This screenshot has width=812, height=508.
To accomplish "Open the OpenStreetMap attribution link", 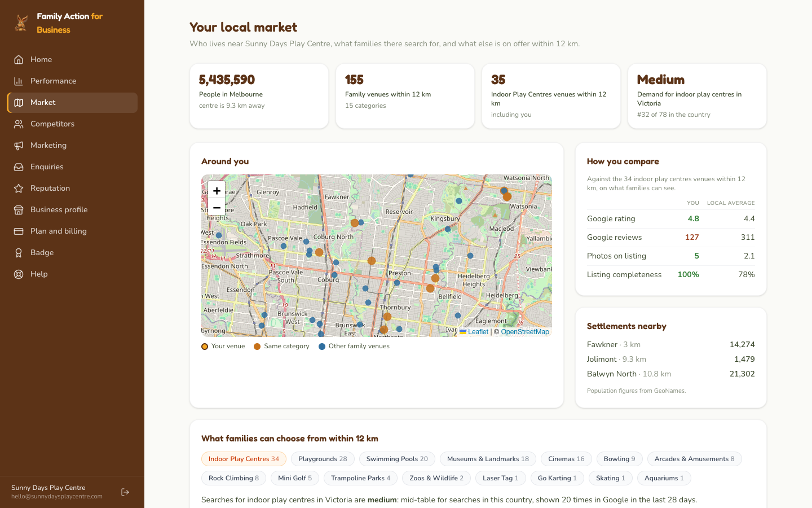I will [x=525, y=332].
